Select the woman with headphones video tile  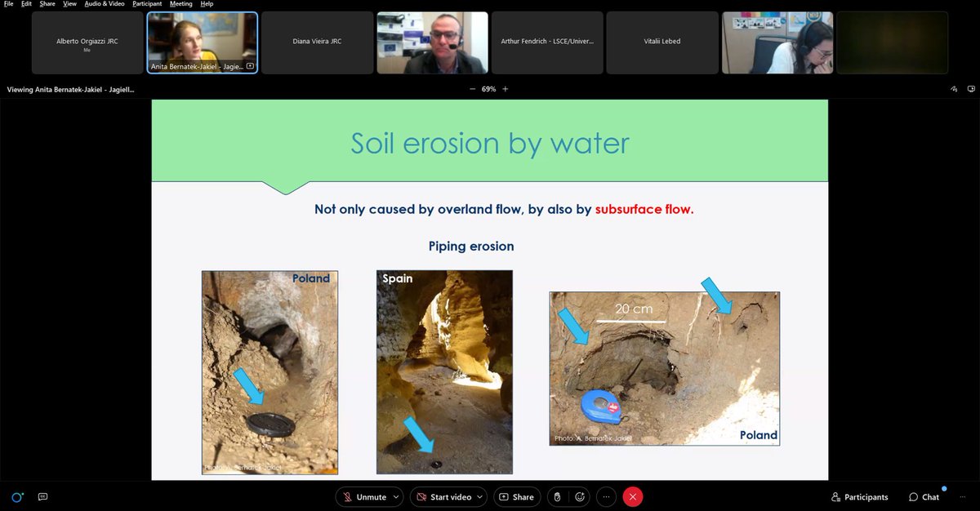point(777,42)
